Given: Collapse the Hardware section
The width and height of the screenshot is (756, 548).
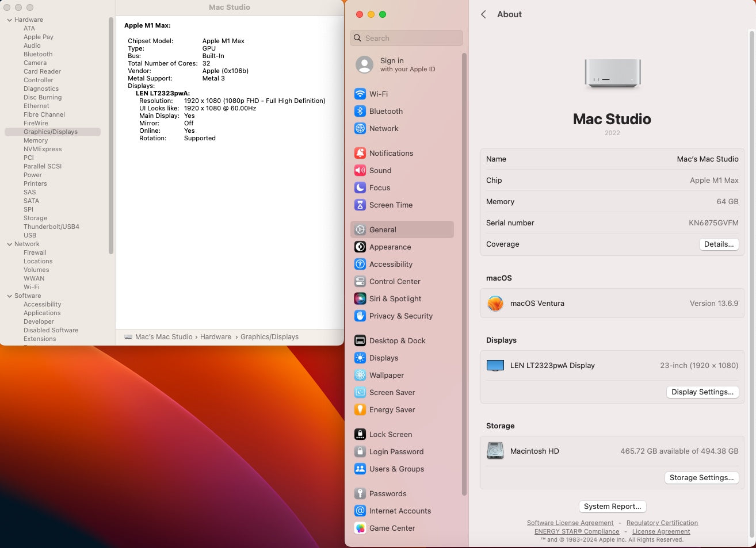Looking at the screenshot, I should (10, 19).
